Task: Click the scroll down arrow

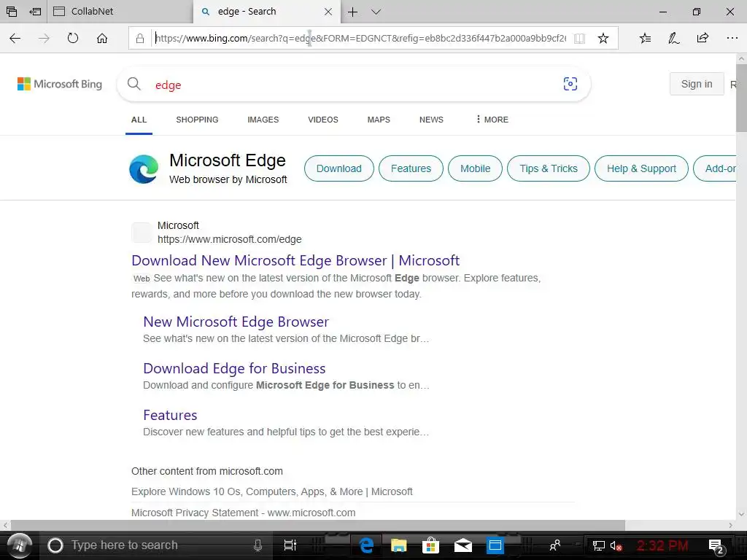Action: (x=741, y=514)
